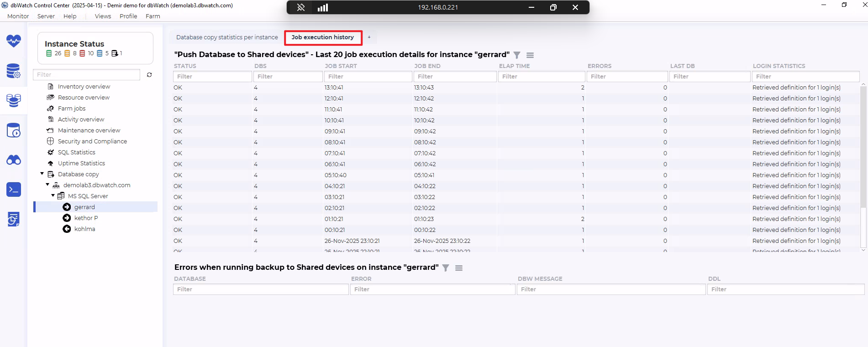Click filter funnel icon for job execution table
Screen dimensions: 868x347
(517, 55)
